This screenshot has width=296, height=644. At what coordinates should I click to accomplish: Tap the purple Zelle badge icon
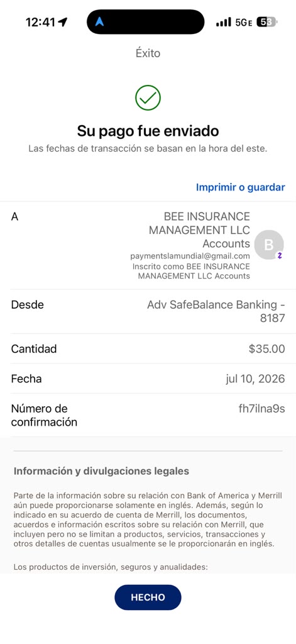(280, 255)
